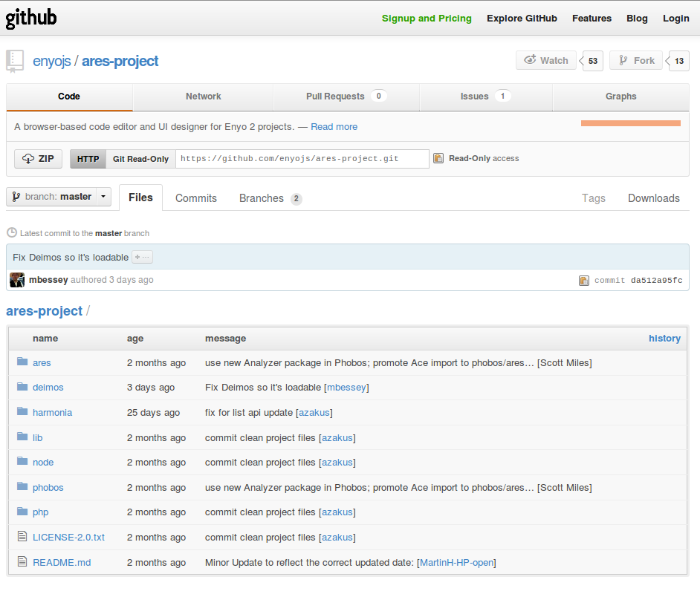This screenshot has width=700, height=594.
Task: Open the harmonia folder
Action: (52, 413)
